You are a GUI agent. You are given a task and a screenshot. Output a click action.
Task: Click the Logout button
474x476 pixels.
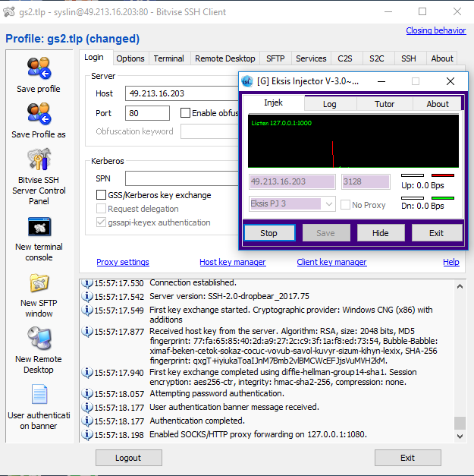pyautogui.click(x=129, y=458)
